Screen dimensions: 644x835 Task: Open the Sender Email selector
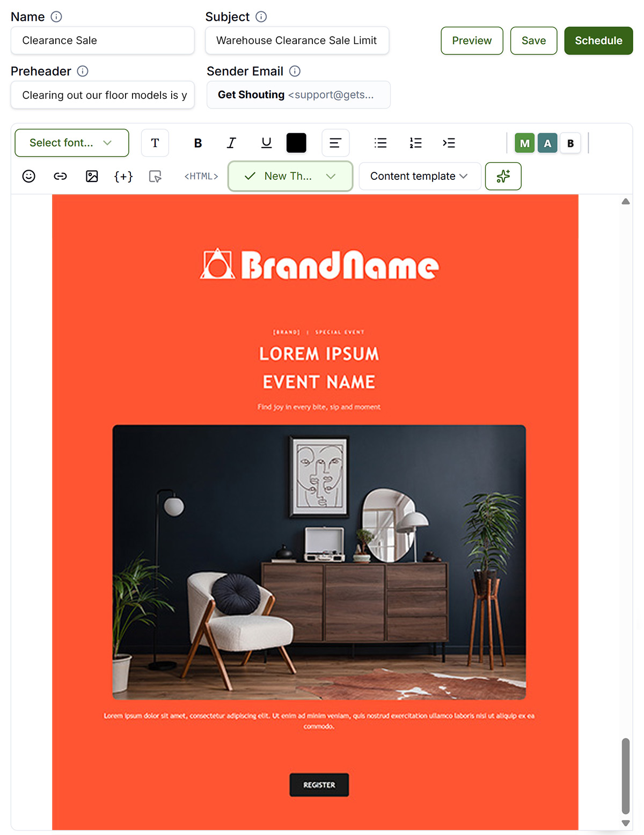298,95
